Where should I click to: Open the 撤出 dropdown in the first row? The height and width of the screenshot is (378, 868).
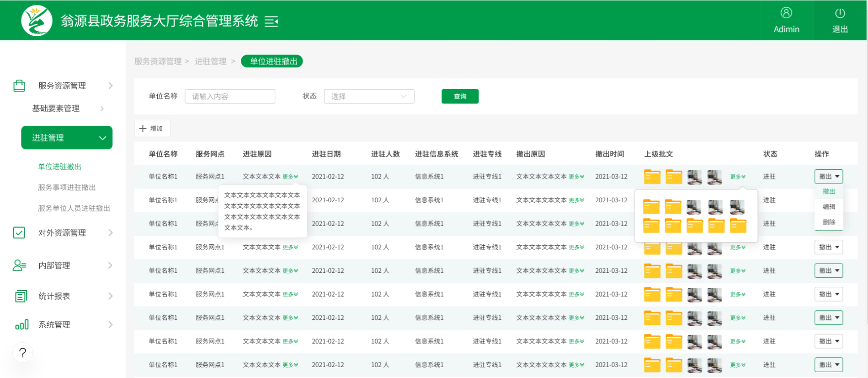pyautogui.click(x=829, y=177)
